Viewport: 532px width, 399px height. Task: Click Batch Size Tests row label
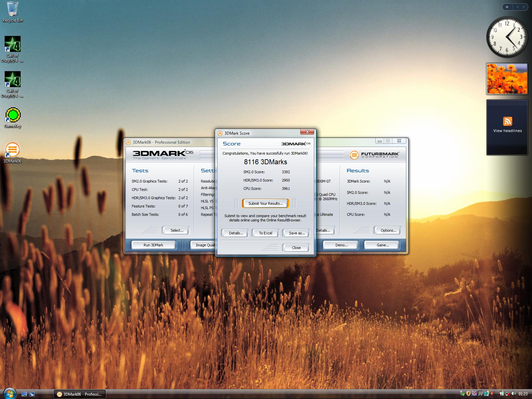(x=145, y=214)
